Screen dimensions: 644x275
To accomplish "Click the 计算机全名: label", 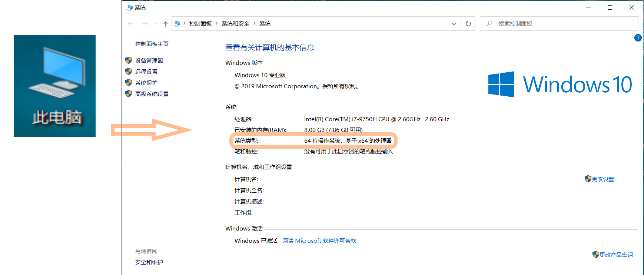I will click(x=249, y=190).
